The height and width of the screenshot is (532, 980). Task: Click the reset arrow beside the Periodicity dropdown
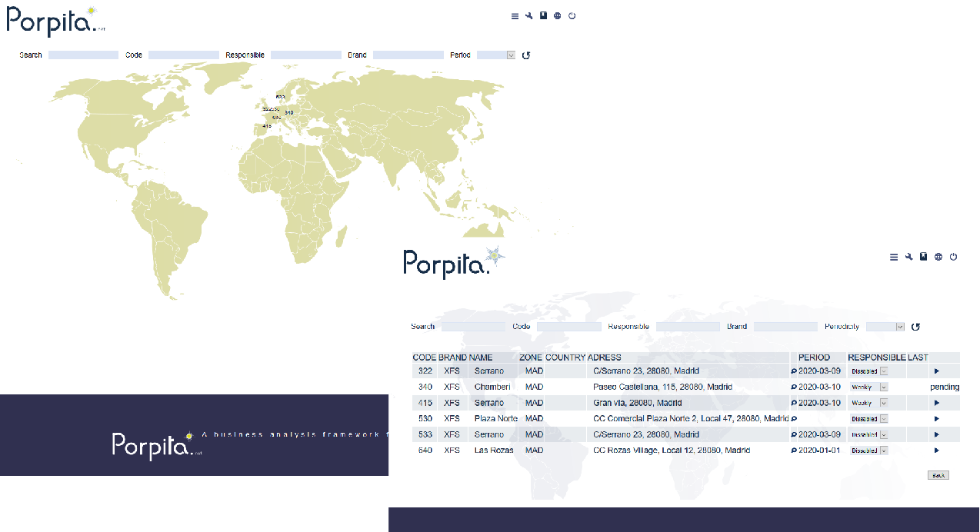915,327
